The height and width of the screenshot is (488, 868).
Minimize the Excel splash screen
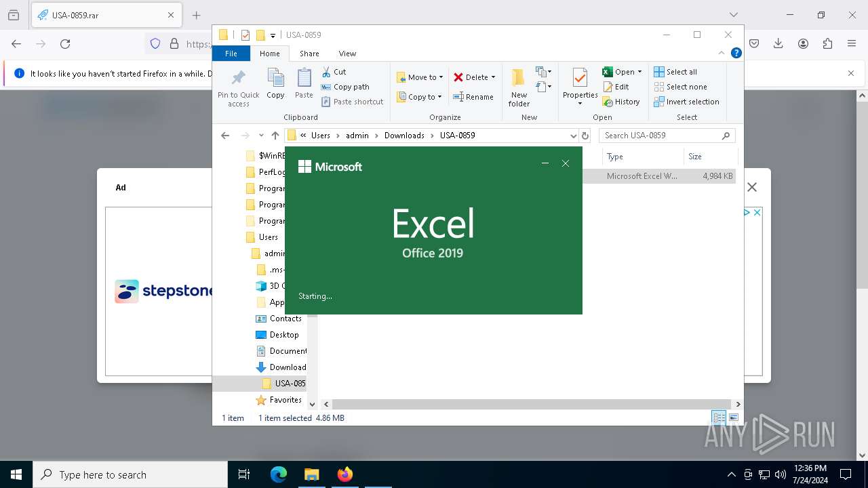point(545,163)
